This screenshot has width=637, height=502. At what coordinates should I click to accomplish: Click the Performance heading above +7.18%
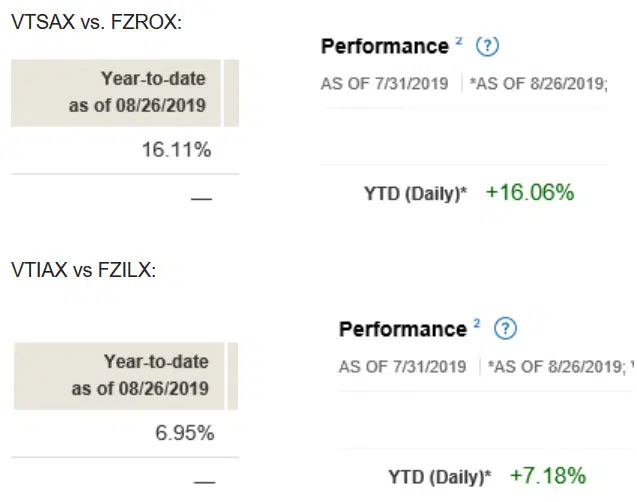(402, 329)
